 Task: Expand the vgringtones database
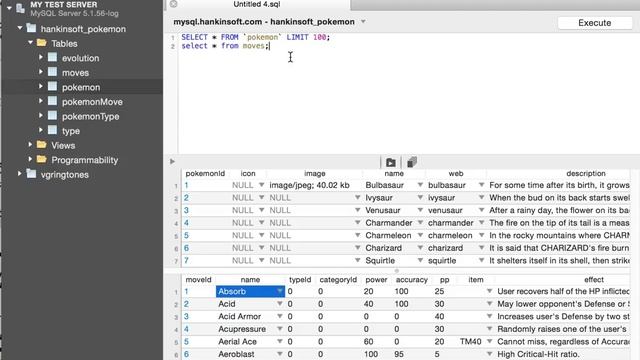20,174
